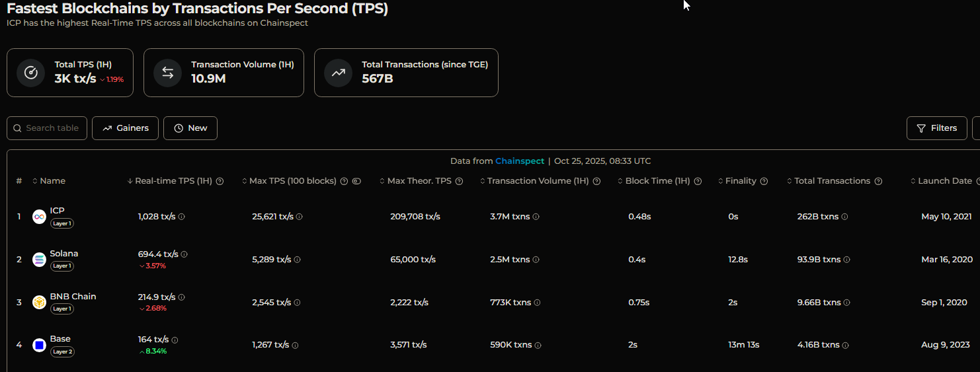Viewport: 980px width, 372px height.
Task: Click the Total TPS gauge icon
Action: click(30, 73)
